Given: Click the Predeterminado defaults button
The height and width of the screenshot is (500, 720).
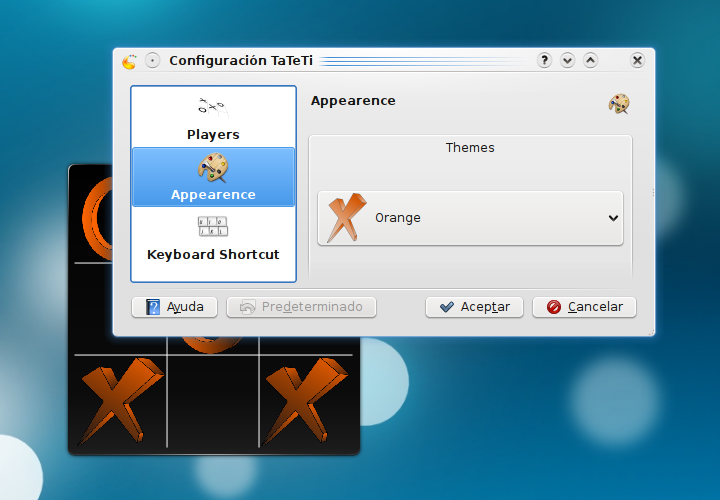Looking at the screenshot, I should tap(301, 307).
